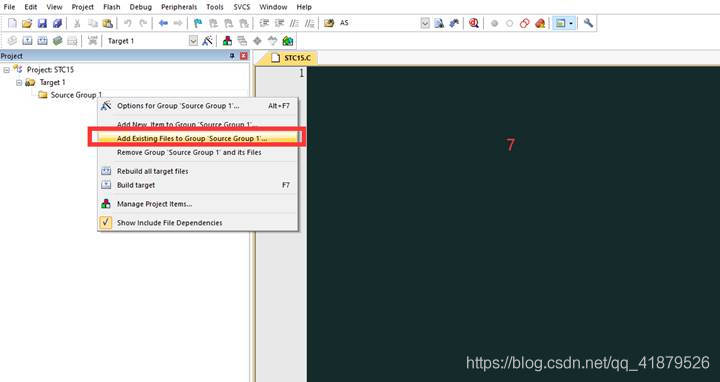Click the Pack Installer green icon
Image resolution: width=720 pixels, height=382 pixels.
tap(288, 41)
